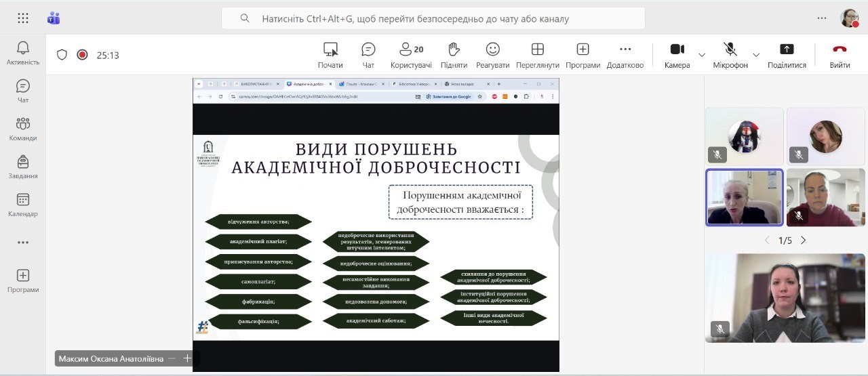Open the Додатково more options menu
Viewport: 868px width, 376px height.
tap(625, 55)
